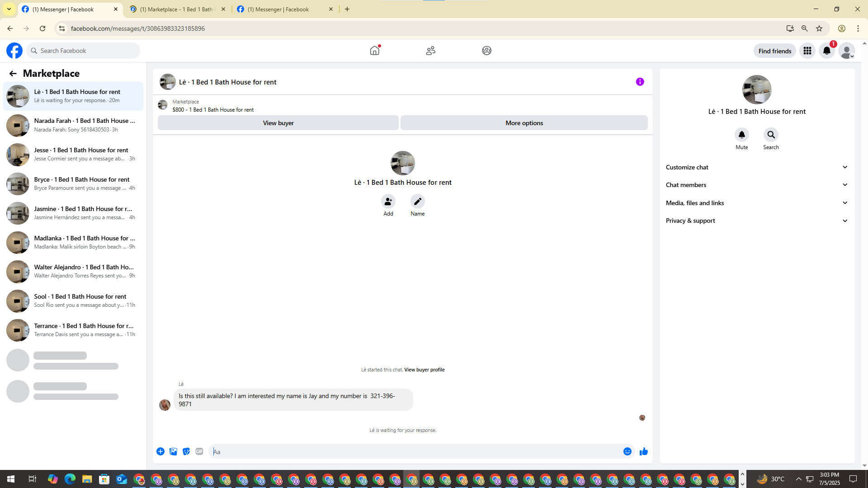Click the View buyer button
Screen dimensions: 868x488
pos(278,123)
